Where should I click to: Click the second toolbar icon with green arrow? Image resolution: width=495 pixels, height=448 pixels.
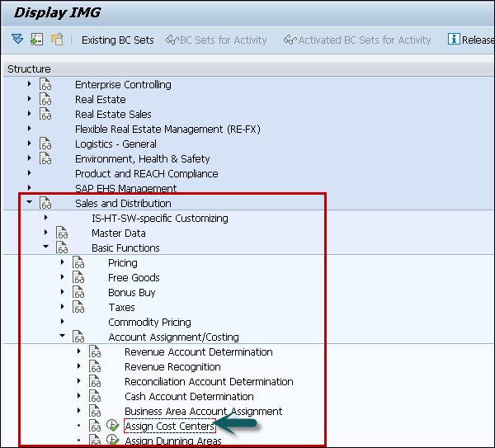[x=36, y=40]
